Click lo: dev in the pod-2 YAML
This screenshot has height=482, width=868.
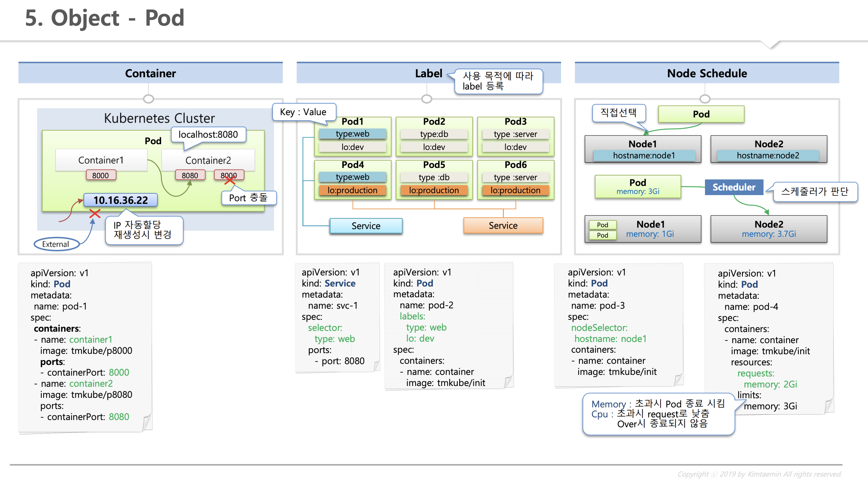[x=420, y=339]
